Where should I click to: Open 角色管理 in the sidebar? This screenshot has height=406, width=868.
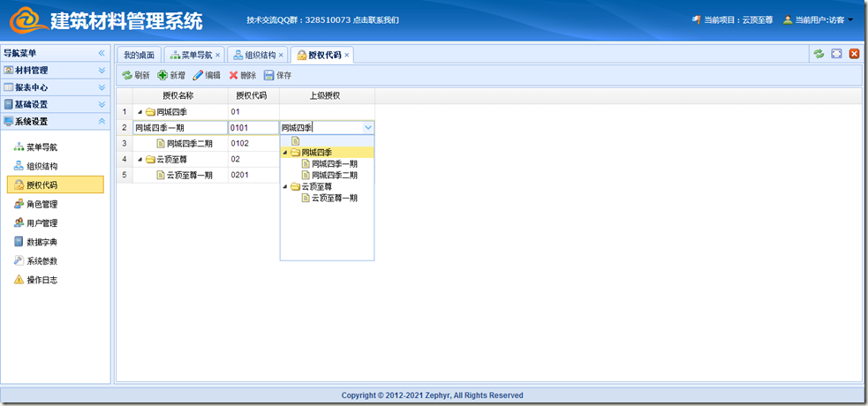pyautogui.click(x=42, y=204)
